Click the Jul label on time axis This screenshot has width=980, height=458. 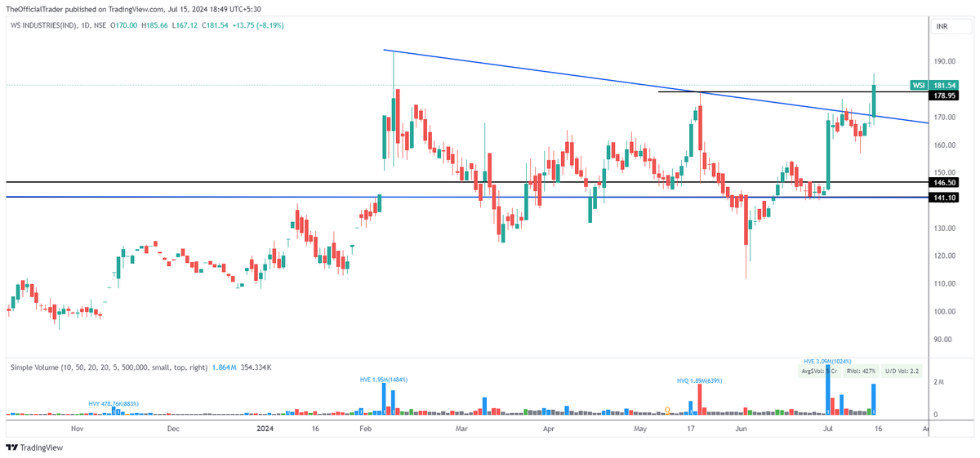pos(828,428)
